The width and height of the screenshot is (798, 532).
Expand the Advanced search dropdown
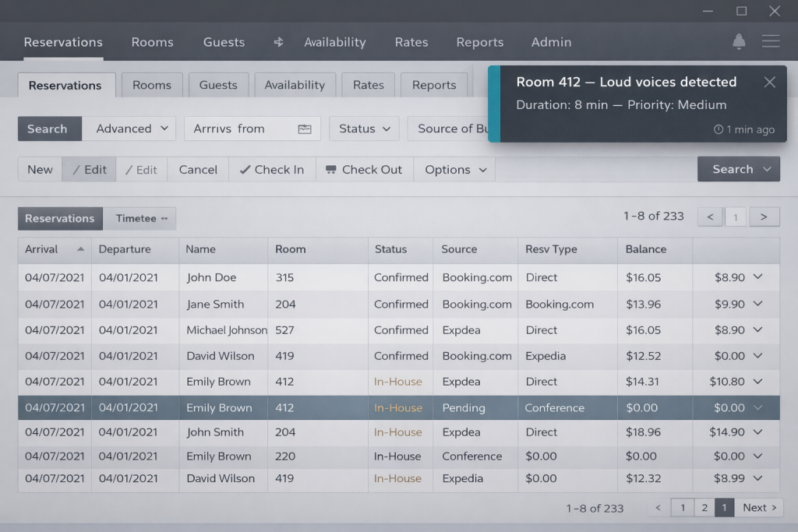(129, 129)
